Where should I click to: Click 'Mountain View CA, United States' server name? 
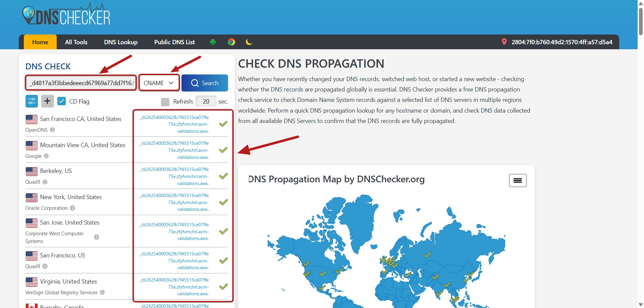[83, 145]
